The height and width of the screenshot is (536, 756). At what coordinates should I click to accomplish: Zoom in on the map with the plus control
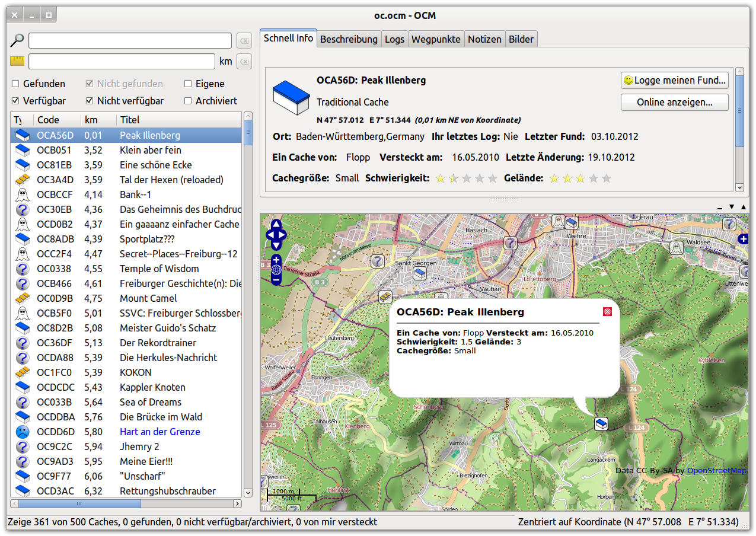276,260
